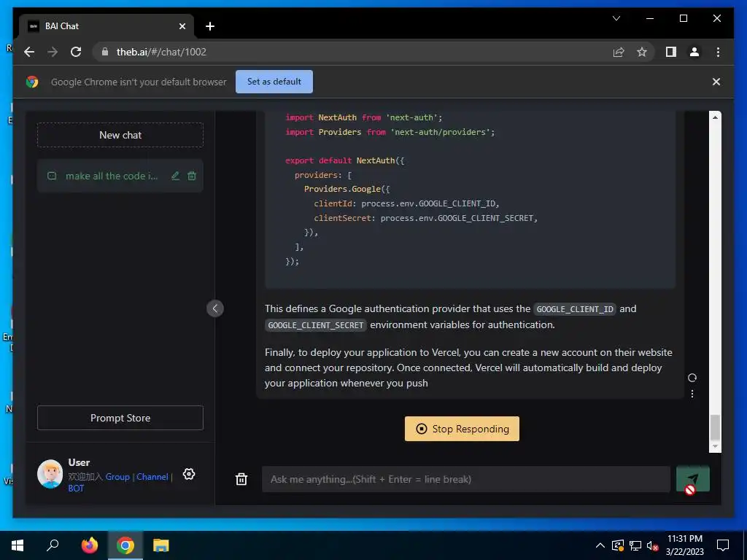Open settings with the gear icon
This screenshot has height=560, width=747.
tap(189, 474)
